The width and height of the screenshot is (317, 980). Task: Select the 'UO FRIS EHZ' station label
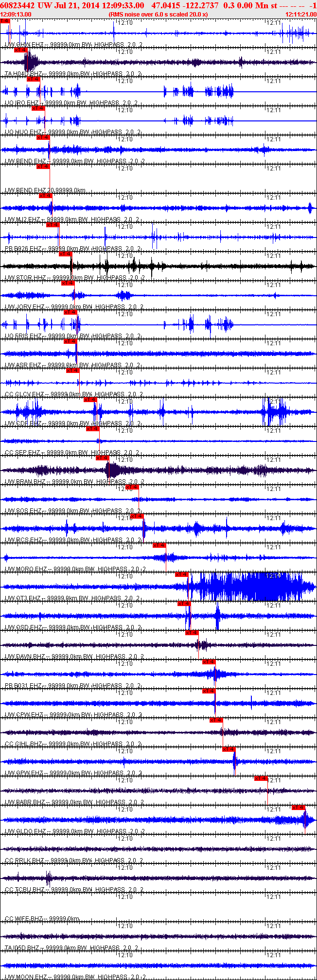(73, 336)
